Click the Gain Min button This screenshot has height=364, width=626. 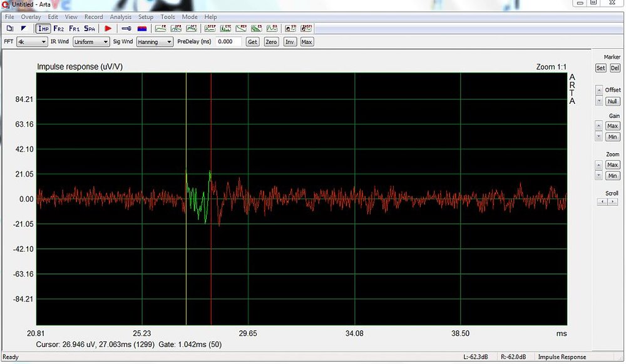click(x=612, y=137)
